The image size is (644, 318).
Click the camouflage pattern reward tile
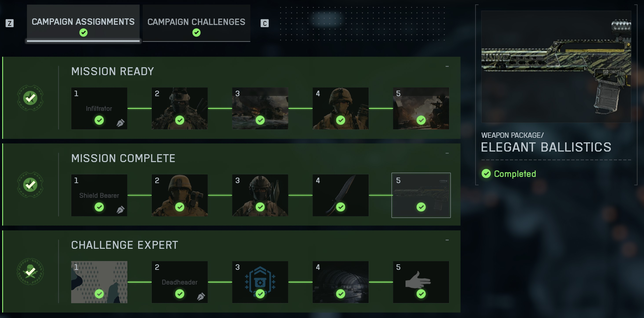(99, 282)
